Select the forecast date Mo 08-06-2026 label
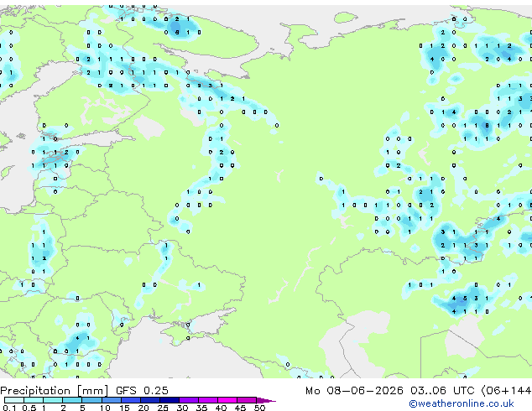Viewport: 532px width, 411px height. pyautogui.click(x=355, y=391)
